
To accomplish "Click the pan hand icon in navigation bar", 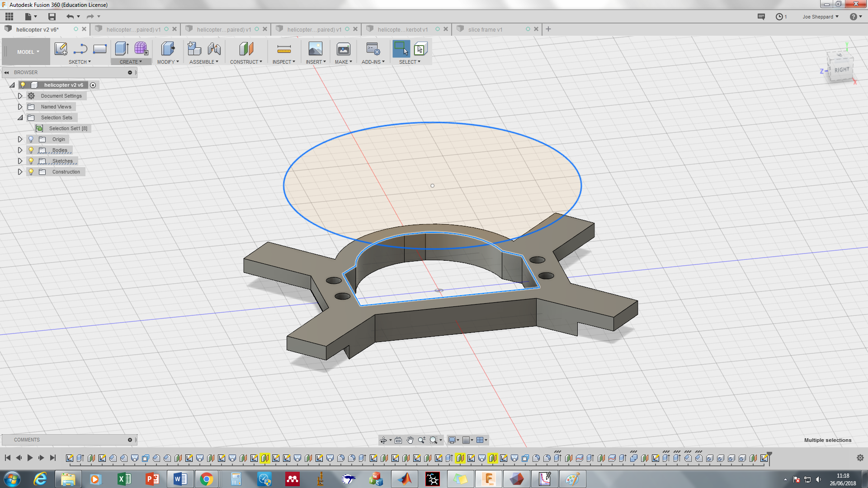I will (x=410, y=440).
